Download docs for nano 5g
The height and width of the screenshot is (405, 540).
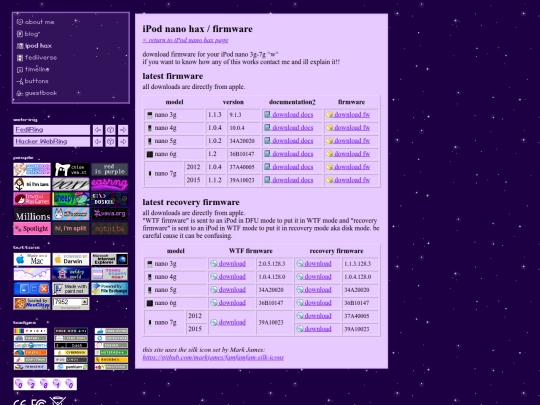coord(289,141)
